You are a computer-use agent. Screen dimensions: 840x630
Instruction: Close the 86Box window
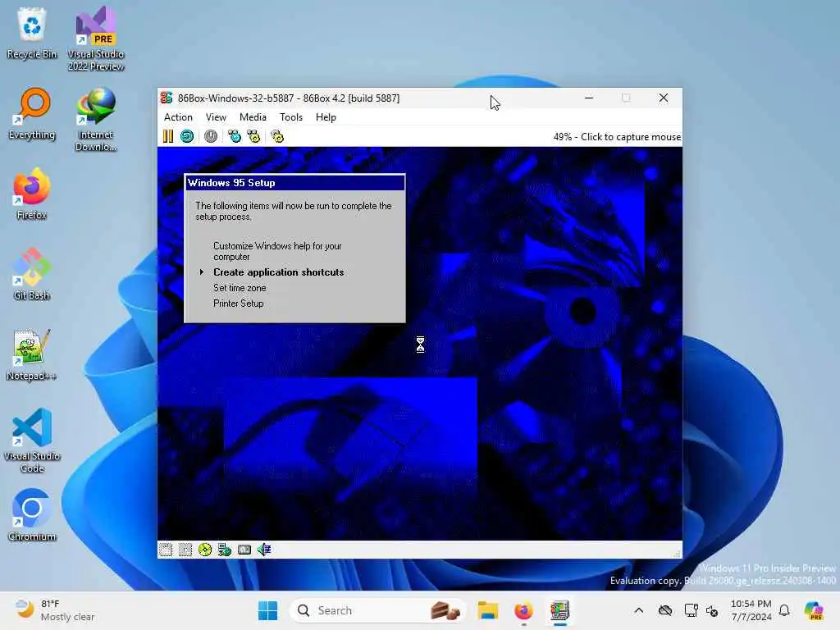[664, 98]
